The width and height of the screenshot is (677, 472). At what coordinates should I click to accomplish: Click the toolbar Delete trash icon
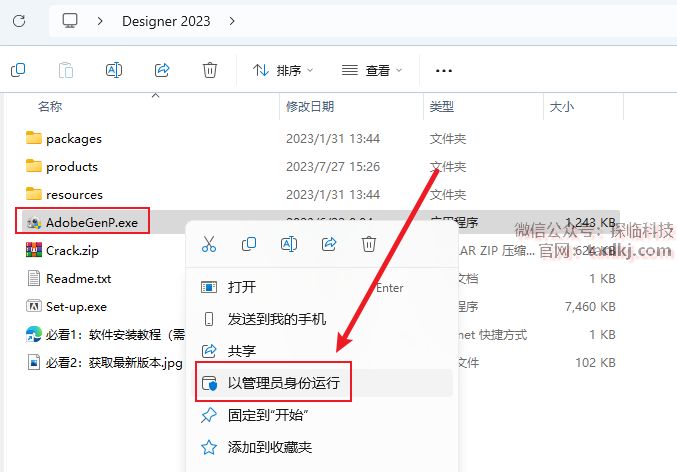[x=210, y=70]
